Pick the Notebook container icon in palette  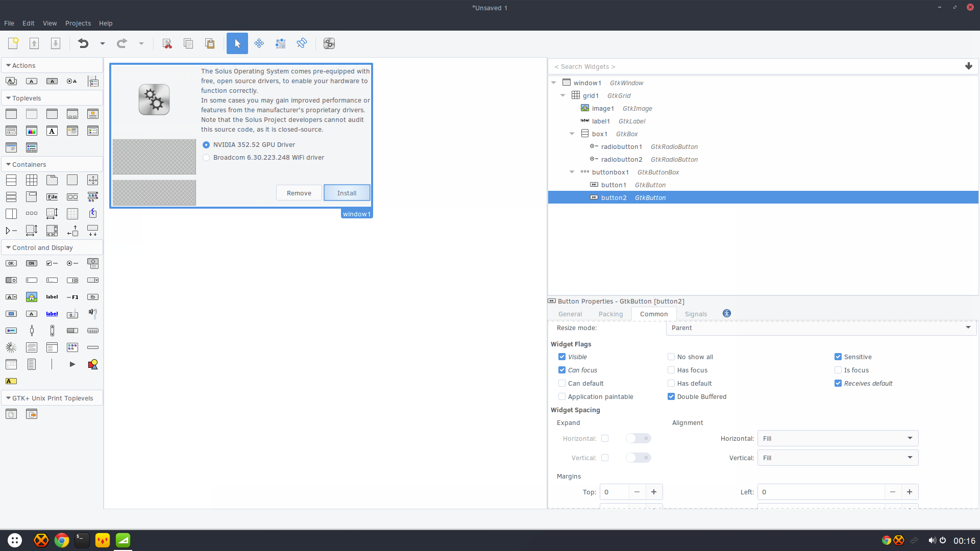click(52, 180)
